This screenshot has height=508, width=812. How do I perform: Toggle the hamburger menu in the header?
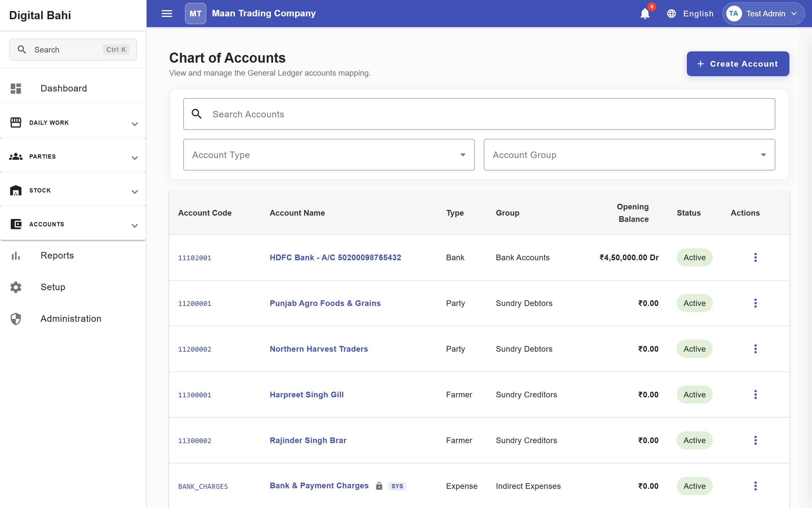tap(167, 14)
